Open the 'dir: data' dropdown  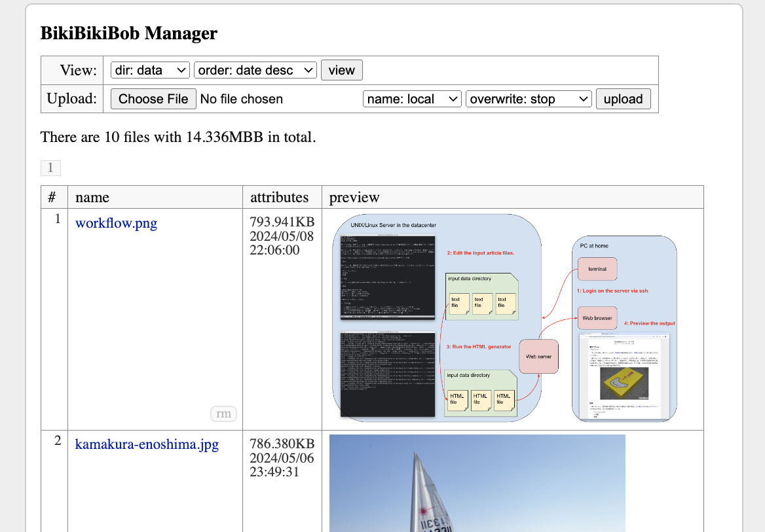click(150, 70)
